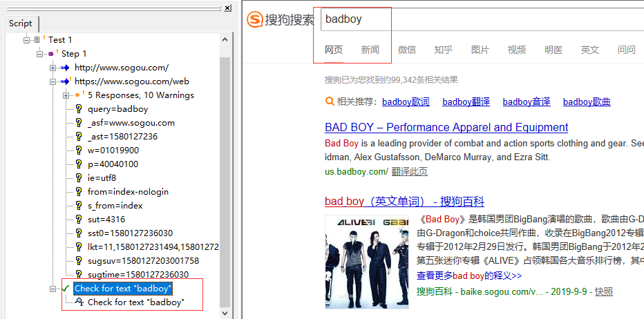Close the Script panel with the X button
This screenshot has width=644, height=319.
(227, 8)
